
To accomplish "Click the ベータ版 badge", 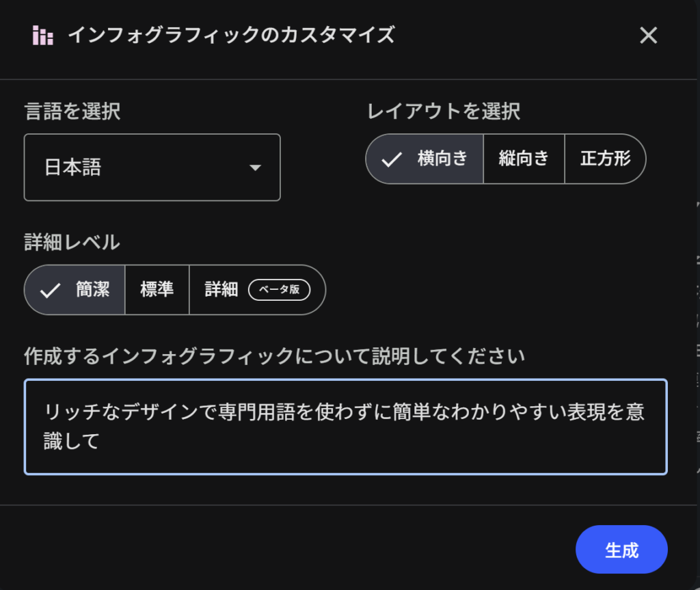I will tap(279, 290).
